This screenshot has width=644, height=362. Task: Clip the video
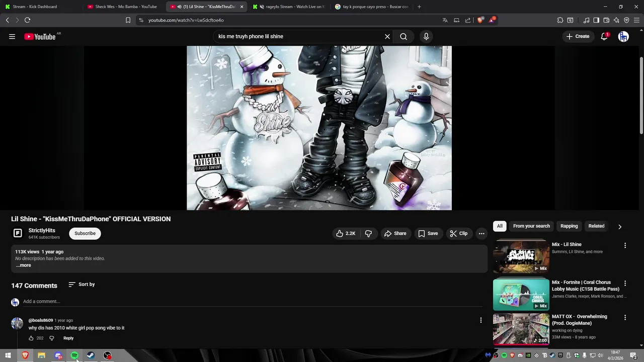tap(458, 233)
